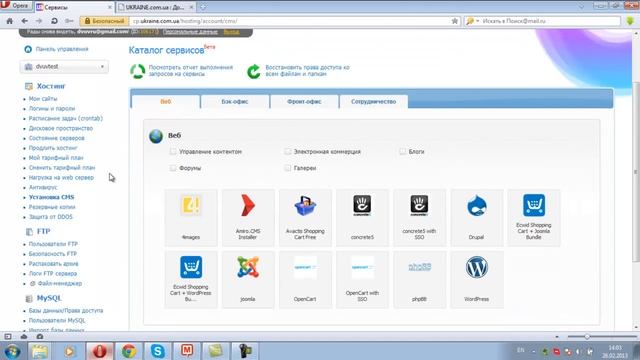The width and height of the screenshot is (640, 360).
Task: Open the search engine dropdown arrow
Action: 478,21
